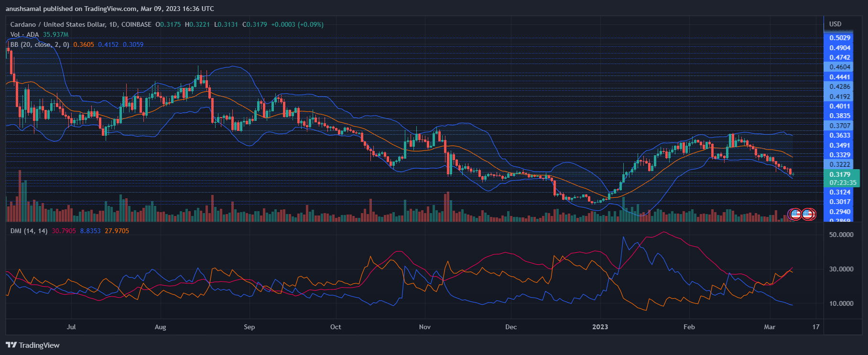Image resolution: width=868 pixels, height=355 pixels.
Task: Click the BB upper value 0.4152
Action: point(108,44)
